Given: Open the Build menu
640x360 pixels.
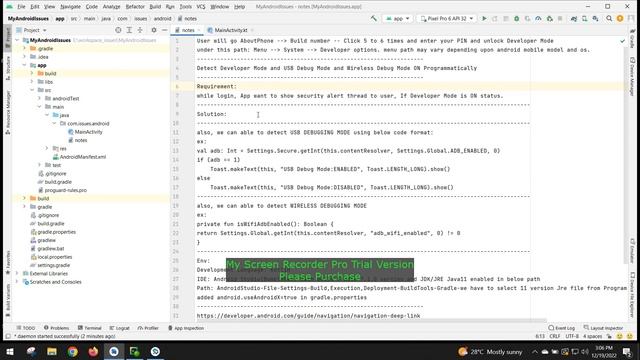Looking at the screenshot, I should 155,7.
